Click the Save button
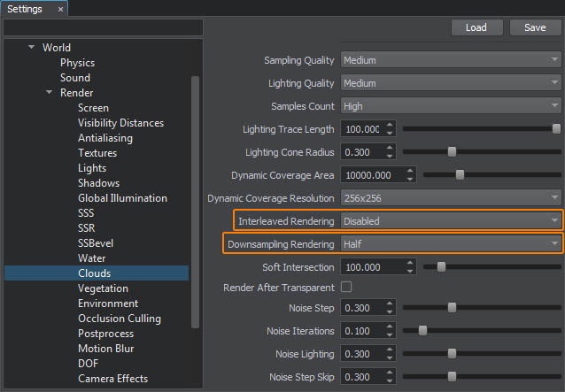Viewport: 565px width, 392px height. click(x=535, y=27)
